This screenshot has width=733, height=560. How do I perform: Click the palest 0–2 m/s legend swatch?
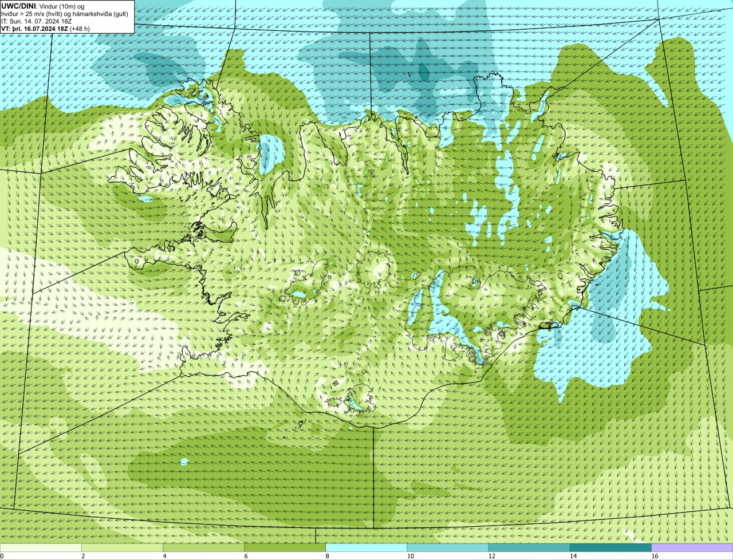(x=41, y=548)
